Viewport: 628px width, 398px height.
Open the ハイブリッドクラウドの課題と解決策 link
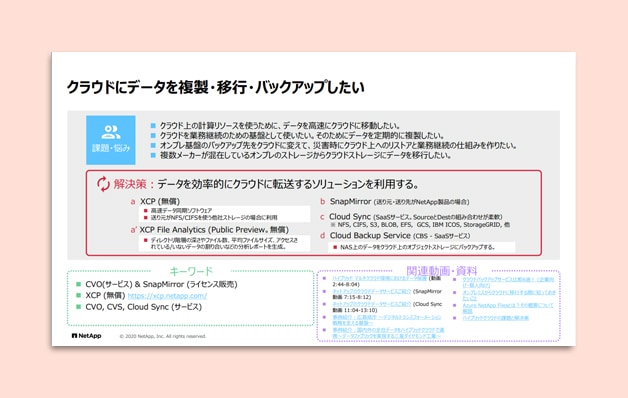495,318
